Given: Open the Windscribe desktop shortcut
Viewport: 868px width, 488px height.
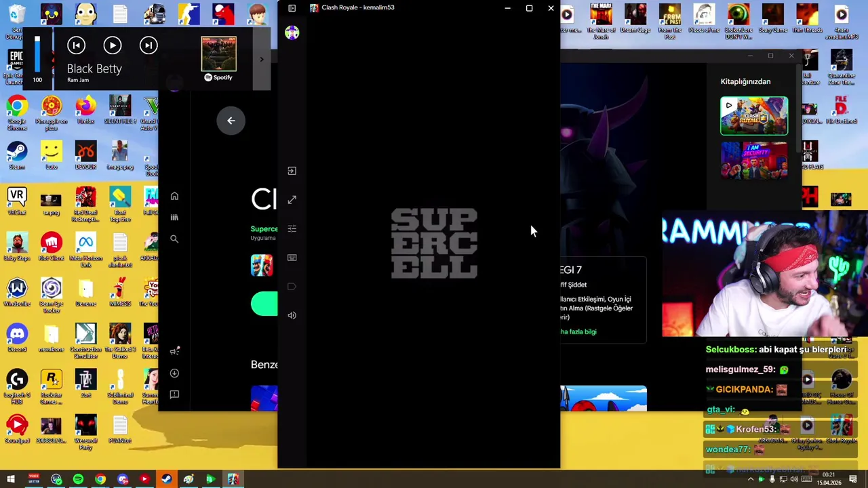Looking at the screenshot, I should (x=17, y=292).
